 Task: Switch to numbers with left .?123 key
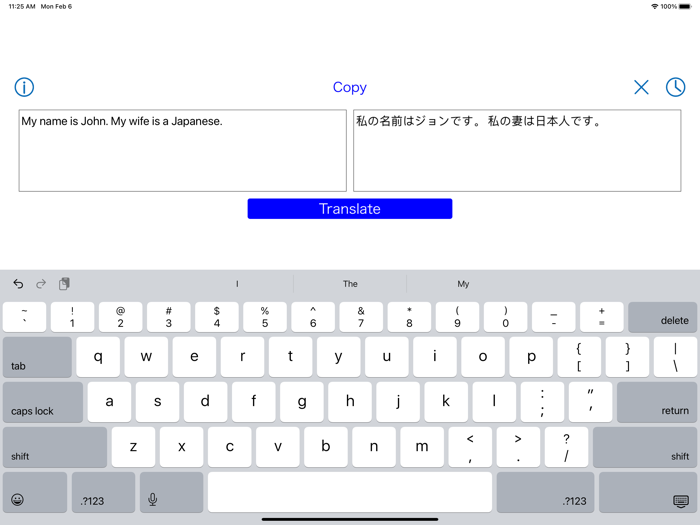(103, 492)
